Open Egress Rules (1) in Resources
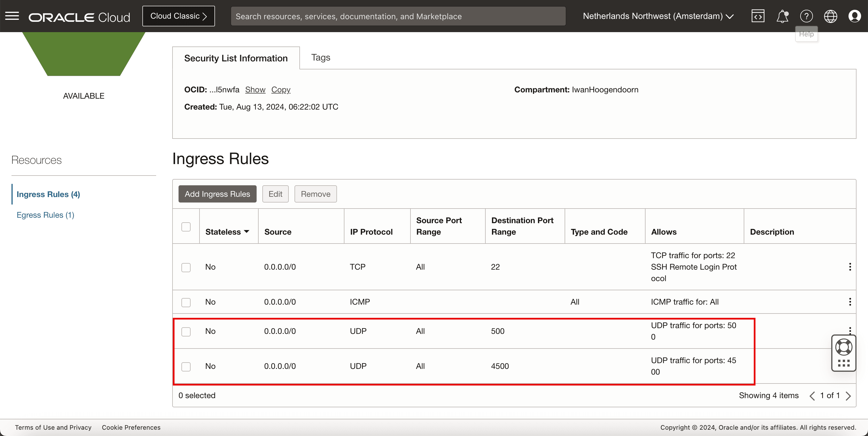The image size is (868, 436). click(x=45, y=215)
